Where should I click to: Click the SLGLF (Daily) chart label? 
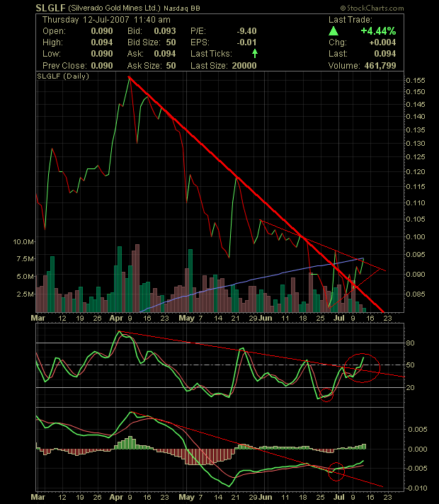pos(63,76)
